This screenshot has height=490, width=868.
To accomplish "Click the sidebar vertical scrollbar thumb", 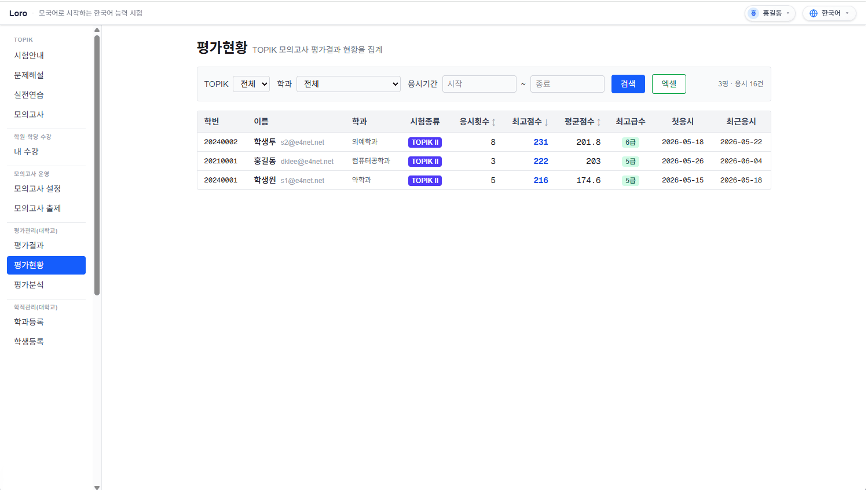I will (x=97, y=165).
